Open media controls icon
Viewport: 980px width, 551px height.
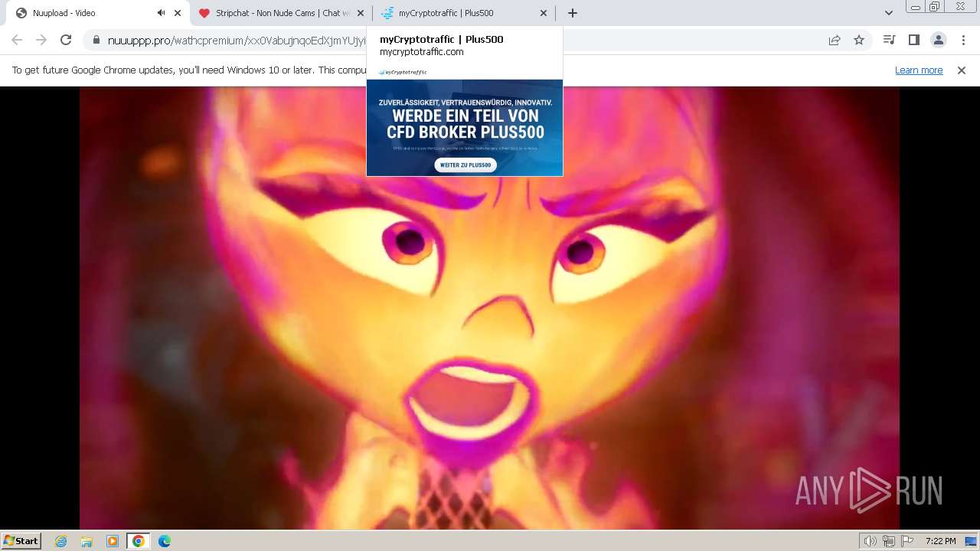pos(889,40)
